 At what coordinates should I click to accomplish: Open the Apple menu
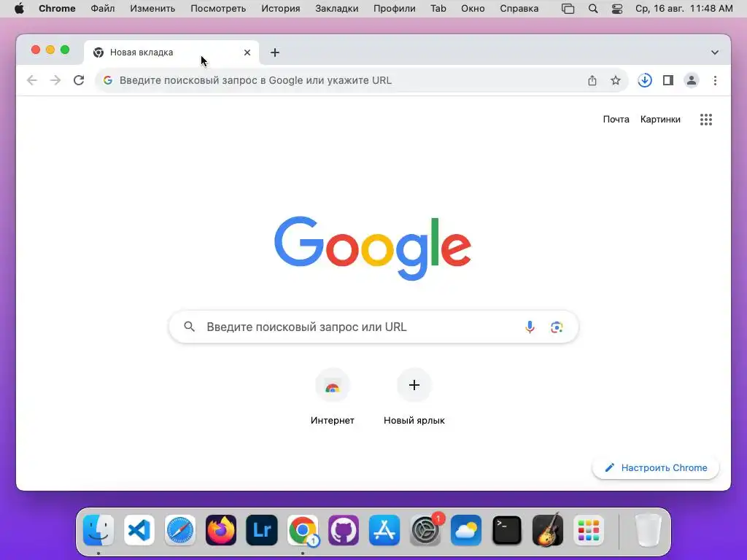(x=19, y=9)
